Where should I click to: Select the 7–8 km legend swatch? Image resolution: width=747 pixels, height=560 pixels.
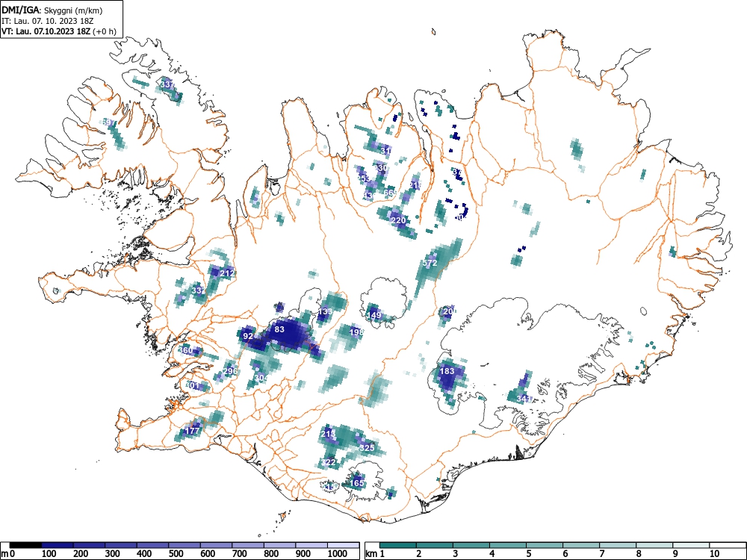[x=618, y=545]
